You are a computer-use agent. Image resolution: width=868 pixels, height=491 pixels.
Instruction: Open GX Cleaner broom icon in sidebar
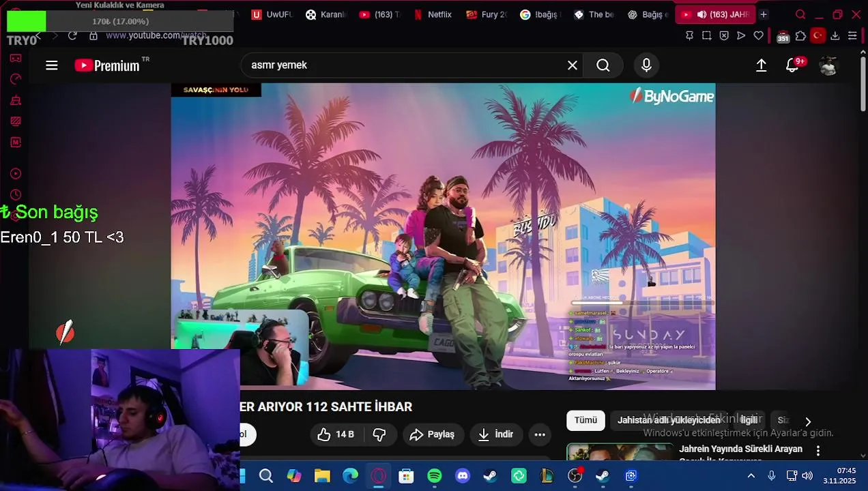click(16, 100)
